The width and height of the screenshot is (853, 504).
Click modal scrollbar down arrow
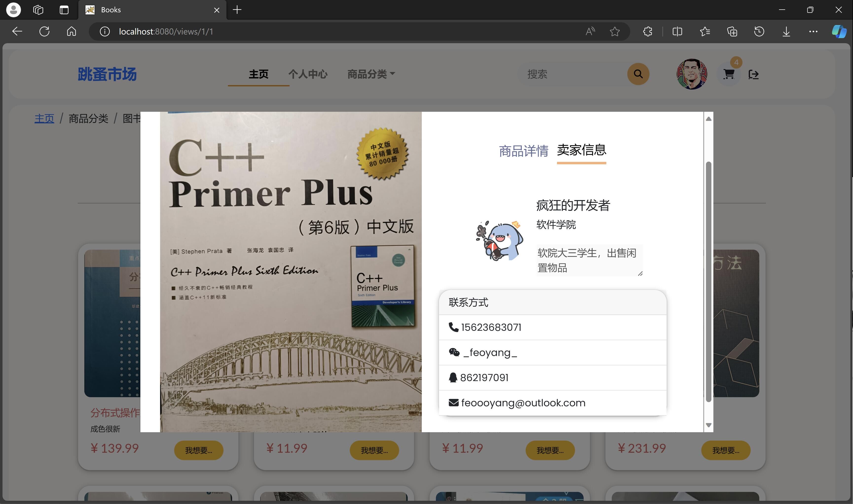coord(708,425)
